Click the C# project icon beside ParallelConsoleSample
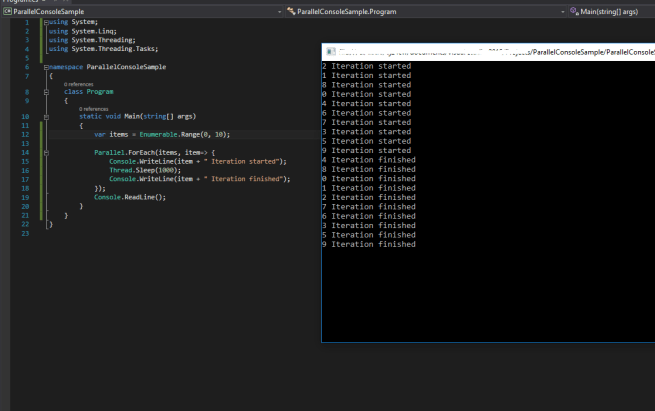This screenshot has width=655, height=411. point(7,11)
